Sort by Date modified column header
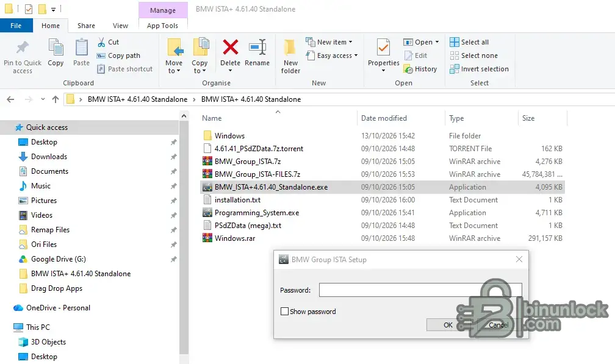The image size is (615, 364). [384, 118]
